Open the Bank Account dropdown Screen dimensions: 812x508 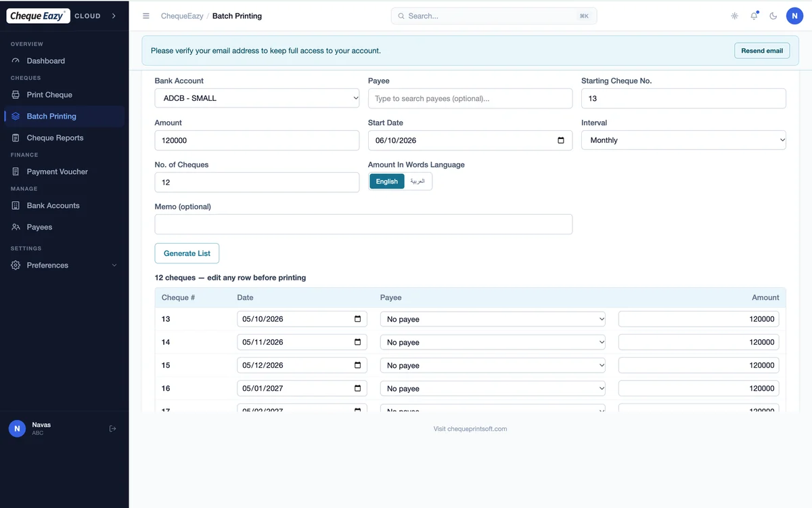click(x=257, y=98)
